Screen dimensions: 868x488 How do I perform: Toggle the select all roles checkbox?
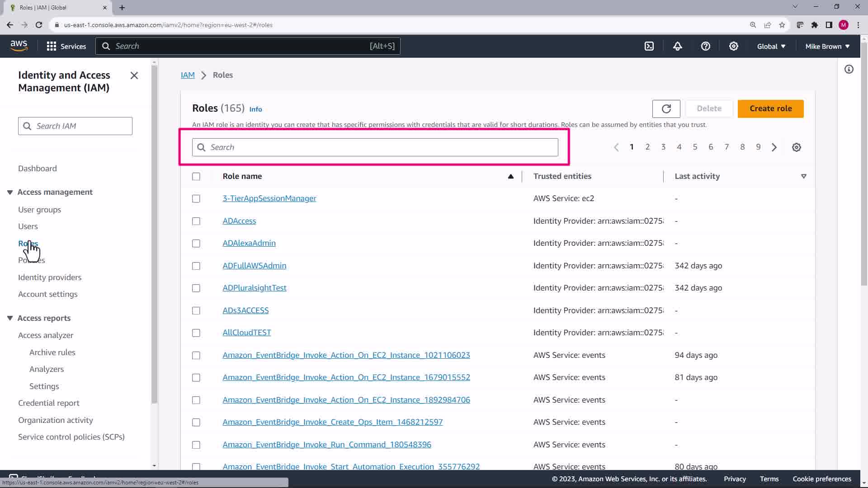click(196, 176)
